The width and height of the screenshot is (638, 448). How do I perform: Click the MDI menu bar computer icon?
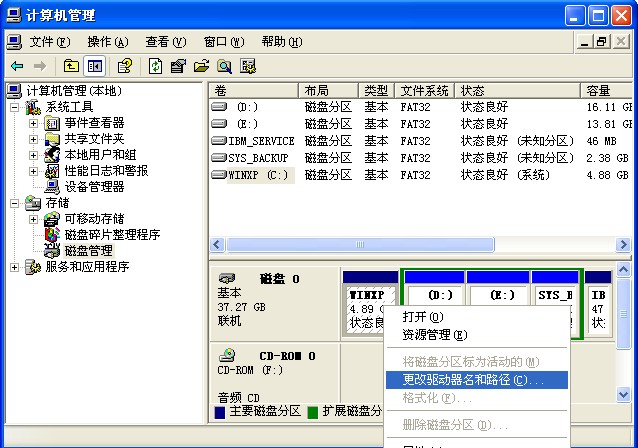coord(14,42)
